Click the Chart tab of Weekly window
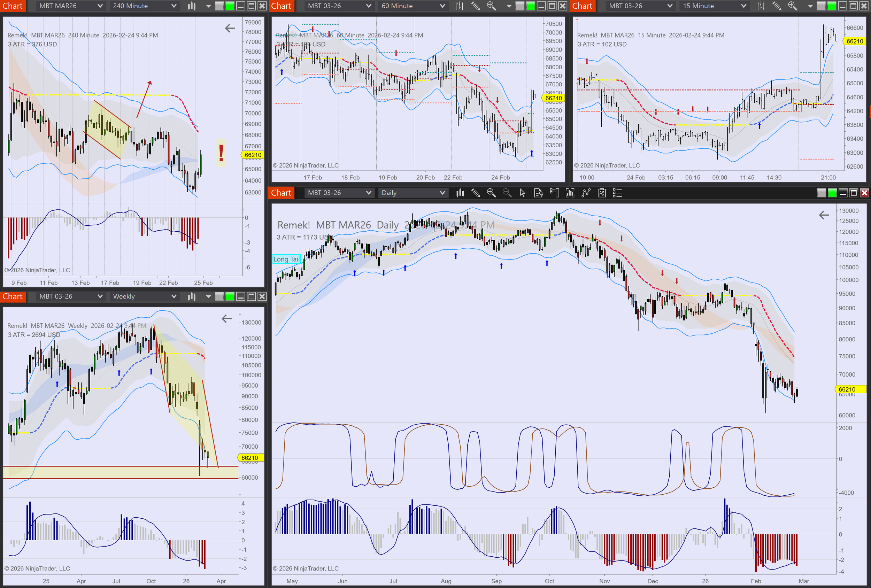This screenshot has height=588, width=871. pyautogui.click(x=13, y=296)
